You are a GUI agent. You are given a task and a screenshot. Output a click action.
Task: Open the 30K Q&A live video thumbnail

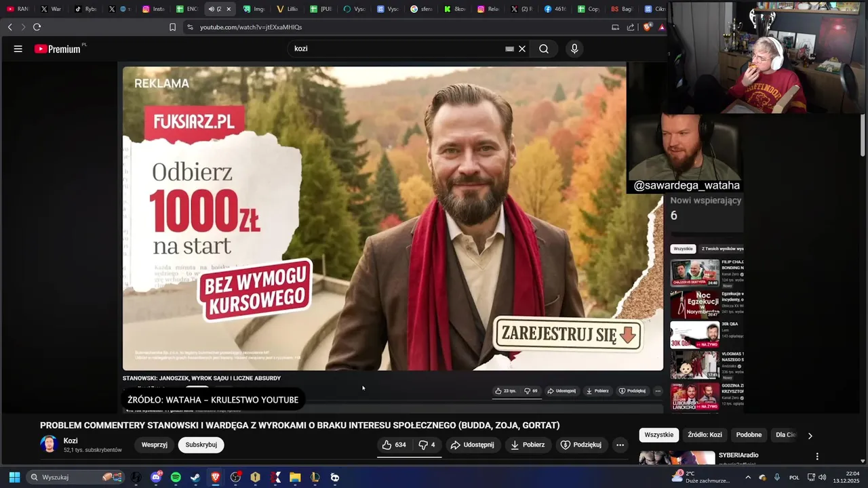[x=694, y=335]
